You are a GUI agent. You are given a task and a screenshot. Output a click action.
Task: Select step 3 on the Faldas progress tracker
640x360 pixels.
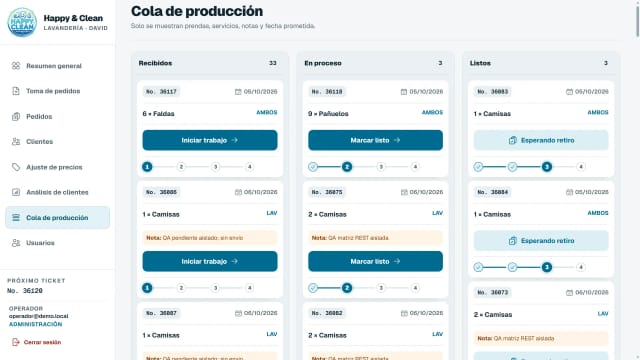pyautogui.click(x=216, y=167)
